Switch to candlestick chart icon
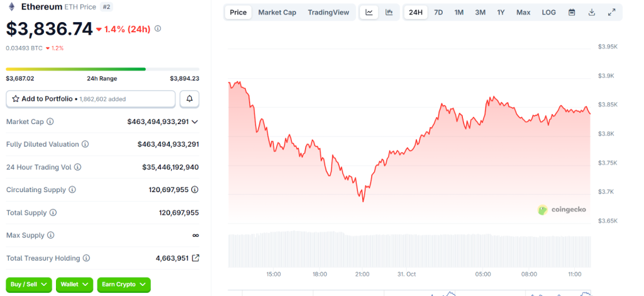The width and height of the screenshot is (644, 296). (x=389, y=13)
